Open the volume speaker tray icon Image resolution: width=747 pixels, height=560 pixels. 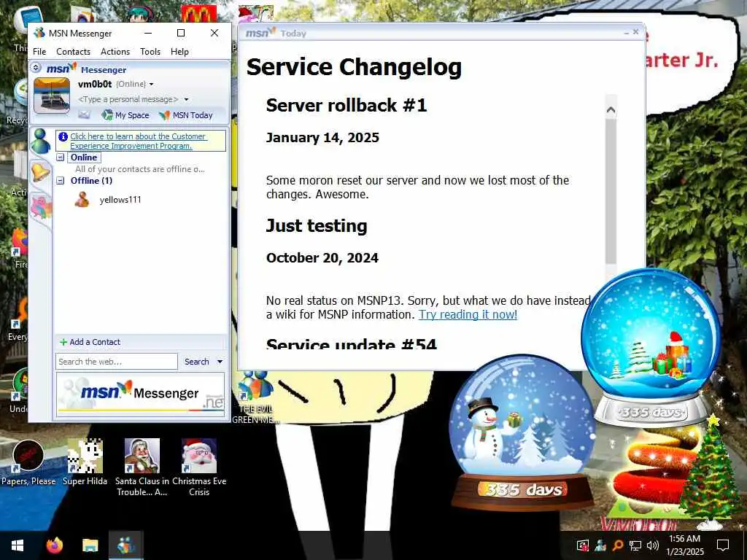click(x=653, y=545)
